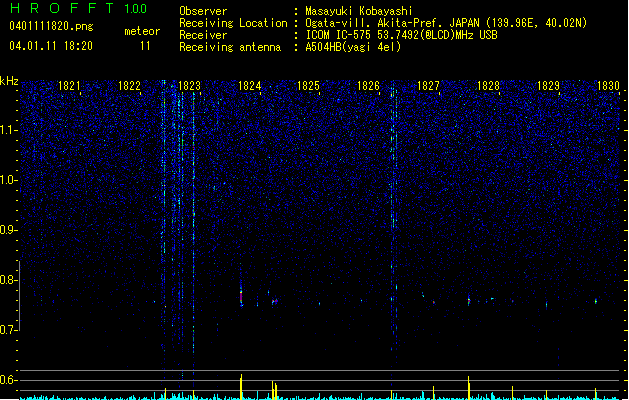
Task: Click the 1.1 kHz axis label
Action: tap(8, 130)
